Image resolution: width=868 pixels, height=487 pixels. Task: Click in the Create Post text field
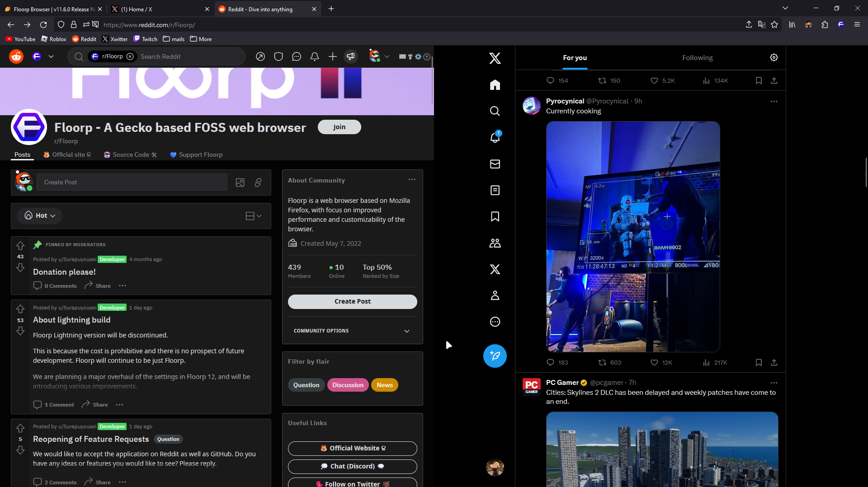coord(132,182)
